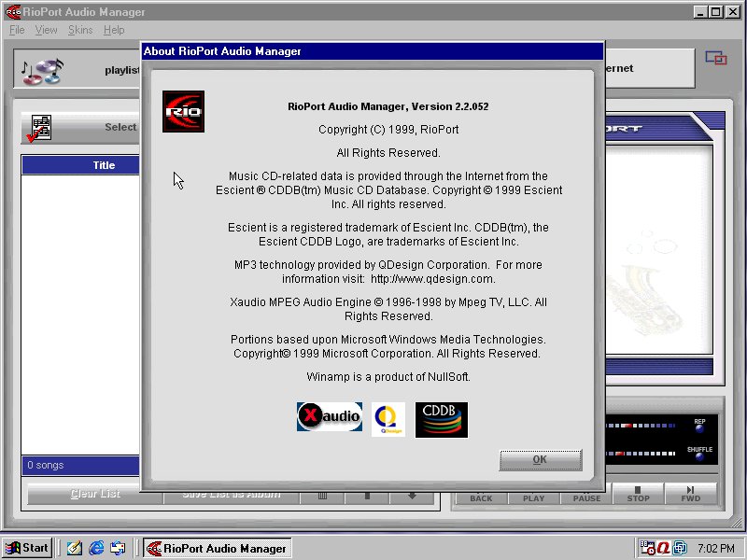Viewport: 747px width, 560px height.
Task: Click the CDDB logo icon
Action: pyautogui.click(x=441, y=419)
